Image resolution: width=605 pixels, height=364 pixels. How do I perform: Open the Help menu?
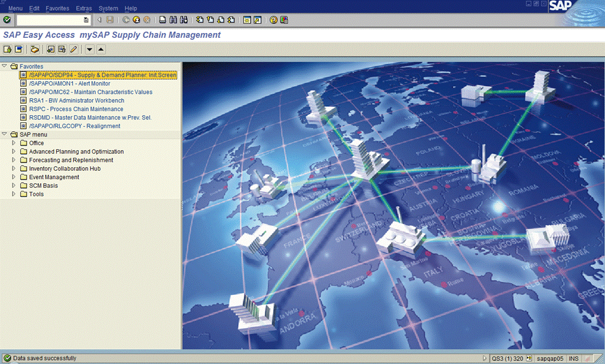tap(131, 8)
